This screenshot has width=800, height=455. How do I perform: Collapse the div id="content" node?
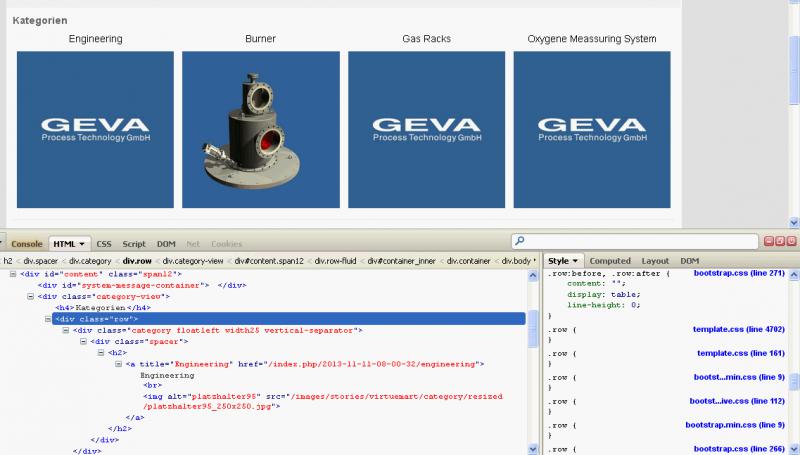coord(13,273)
